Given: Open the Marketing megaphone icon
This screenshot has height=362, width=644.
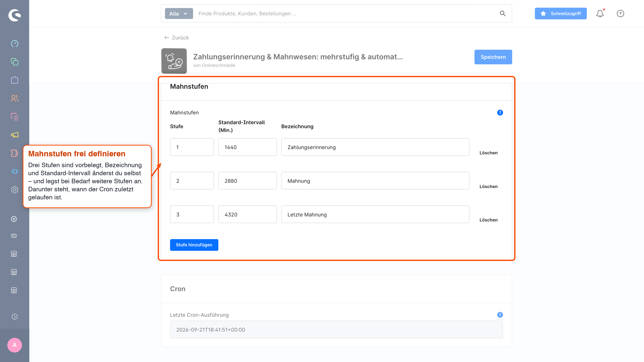Looking at the screenshot, I should [15, 135].
